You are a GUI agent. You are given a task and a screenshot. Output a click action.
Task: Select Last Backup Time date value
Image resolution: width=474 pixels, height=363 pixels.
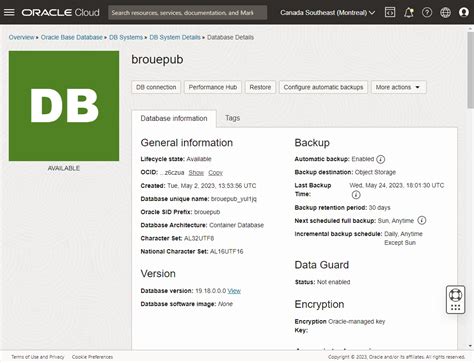click(397, 185)
